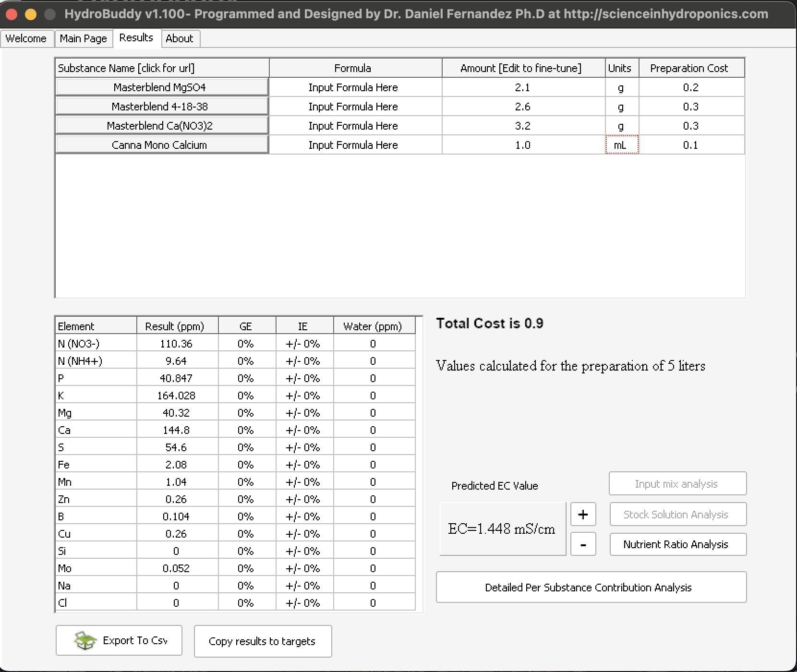Edit the 3.2 amount for Masterblend Ca(NO3)2
Viewport: 797px width, 672px height.
click(523, 126)
